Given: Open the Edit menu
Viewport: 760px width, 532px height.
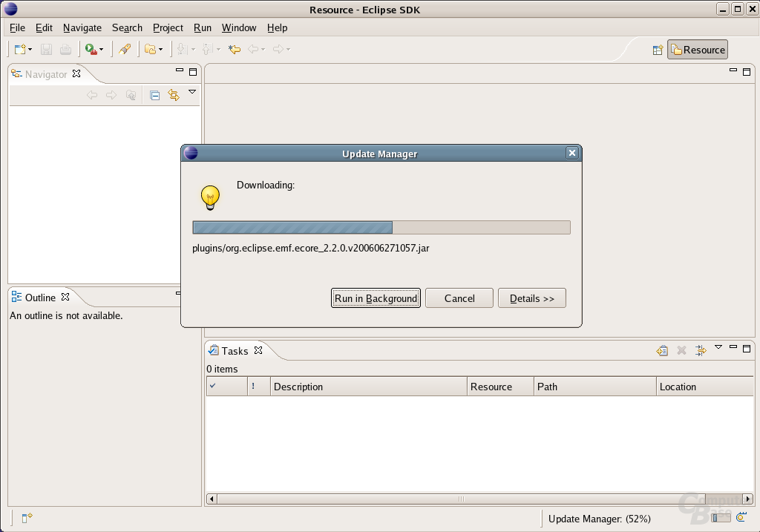Looking at the screenshot, I should [44, 27].
